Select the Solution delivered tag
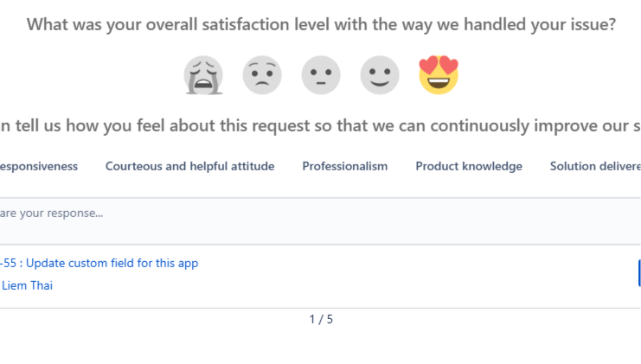Image resolution: width=641 pixels, height=364 pixels. tap(595, 166)
